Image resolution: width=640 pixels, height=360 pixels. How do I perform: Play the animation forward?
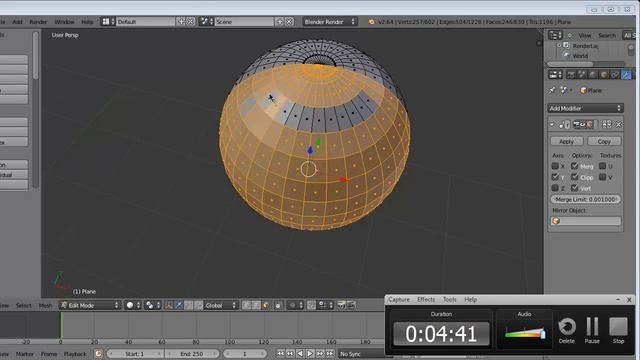310,354
